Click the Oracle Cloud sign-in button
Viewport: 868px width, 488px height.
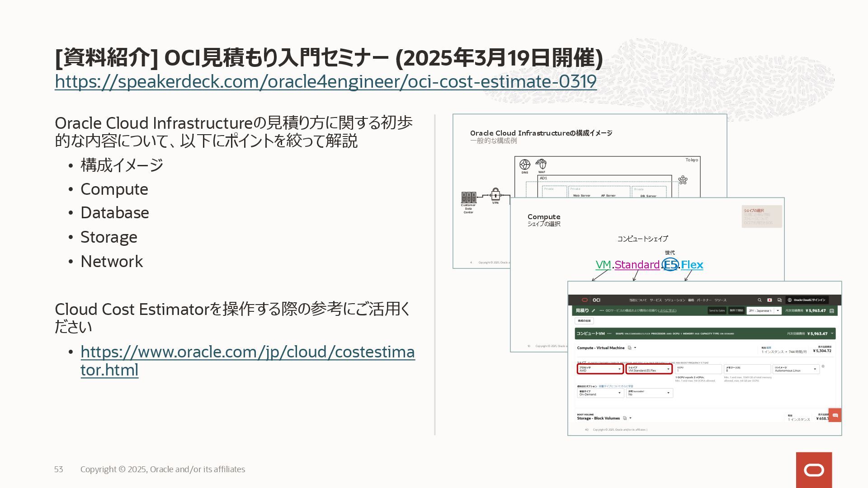(807, 300)
